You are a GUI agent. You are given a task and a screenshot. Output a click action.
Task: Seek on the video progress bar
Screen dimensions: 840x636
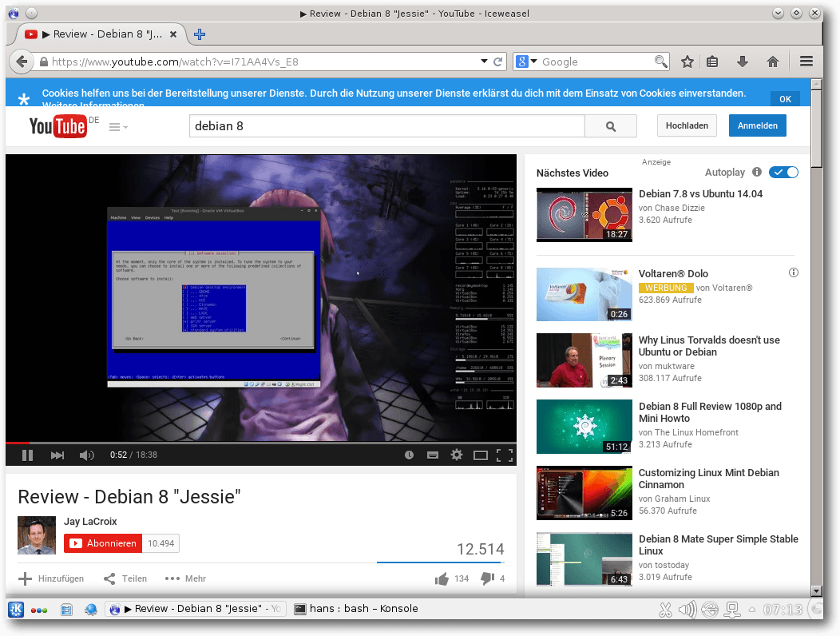261,443
